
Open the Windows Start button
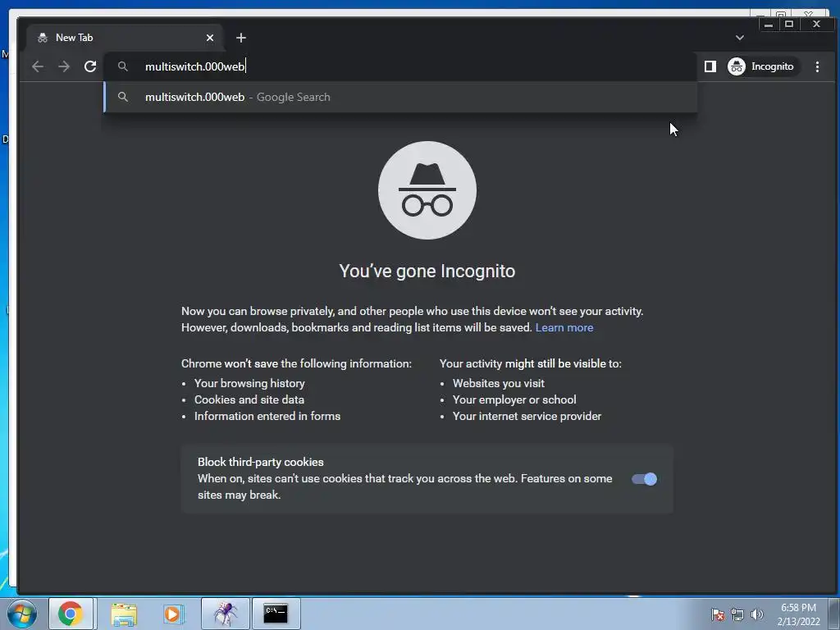[22, 614]
